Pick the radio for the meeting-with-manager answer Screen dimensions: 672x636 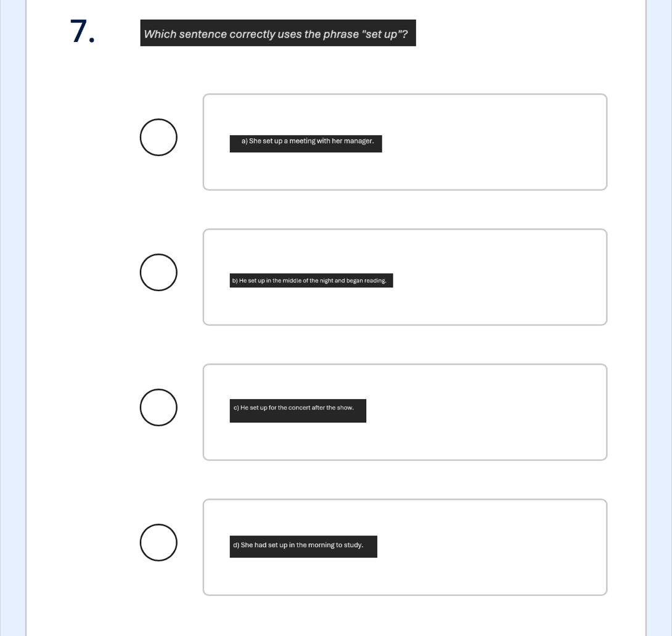tap(158, 137)
